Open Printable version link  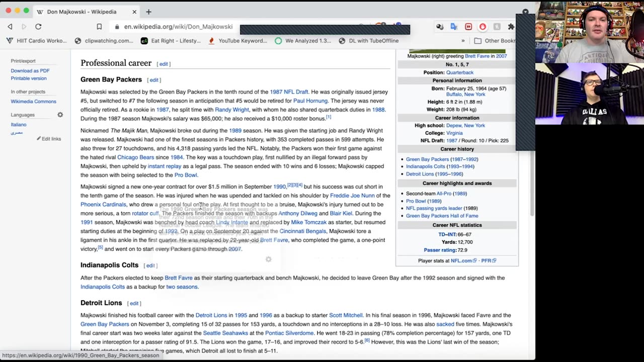pos(29,78)
